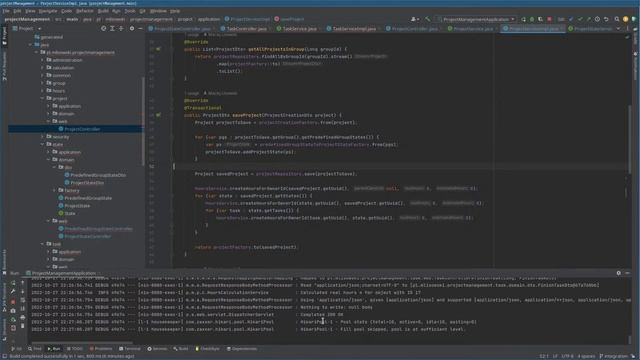Screen dimensions: 640x360
Task: Expand the calculation package folder
Action: pyautogui.click(x=42, y=68)
